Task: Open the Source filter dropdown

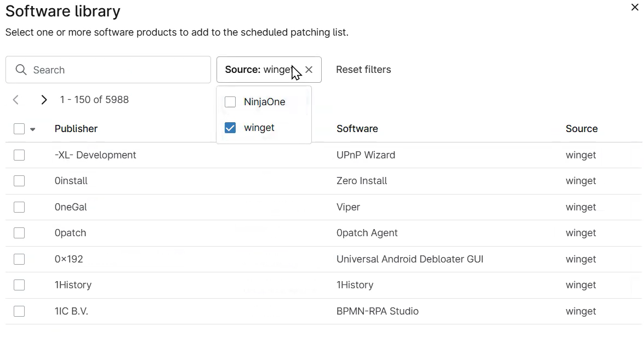Action: (259, 70)
